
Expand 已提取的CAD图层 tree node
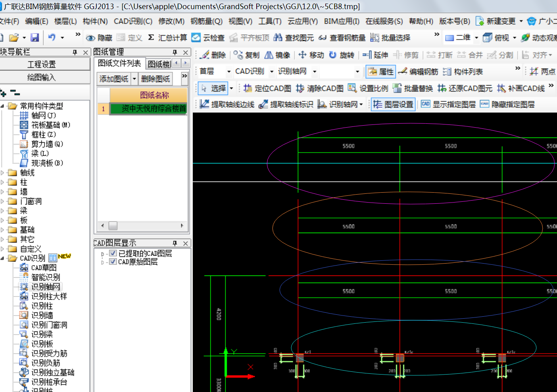tap(103, 254)
